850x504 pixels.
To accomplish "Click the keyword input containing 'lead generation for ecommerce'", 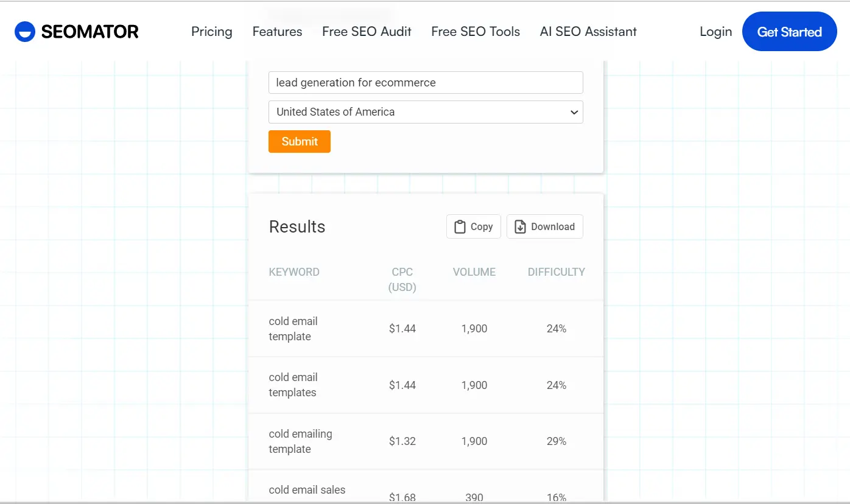I will (426, 82).
